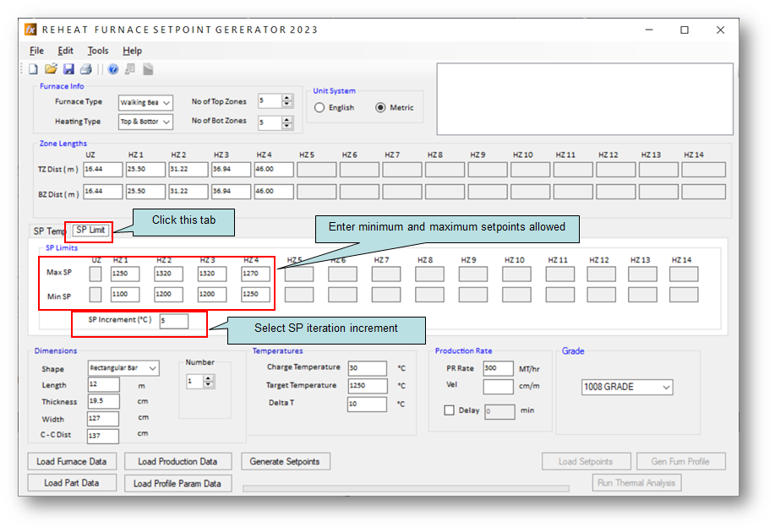The width and height of the screenshot is (775, 532).
Task: Click Load Part Data button
Action: (72, 483)
